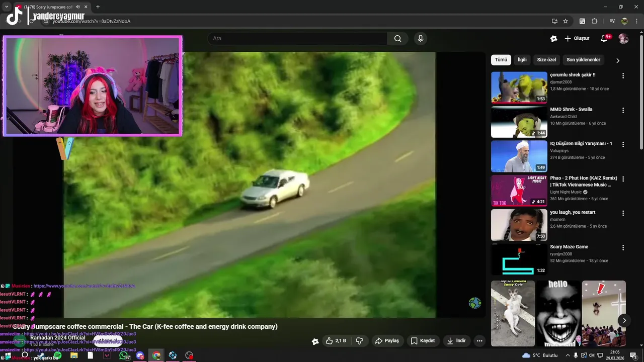Screen dimensions: 644x362
Task: Click the Chrome icon in the taskbar
Action: pos(156,355)
